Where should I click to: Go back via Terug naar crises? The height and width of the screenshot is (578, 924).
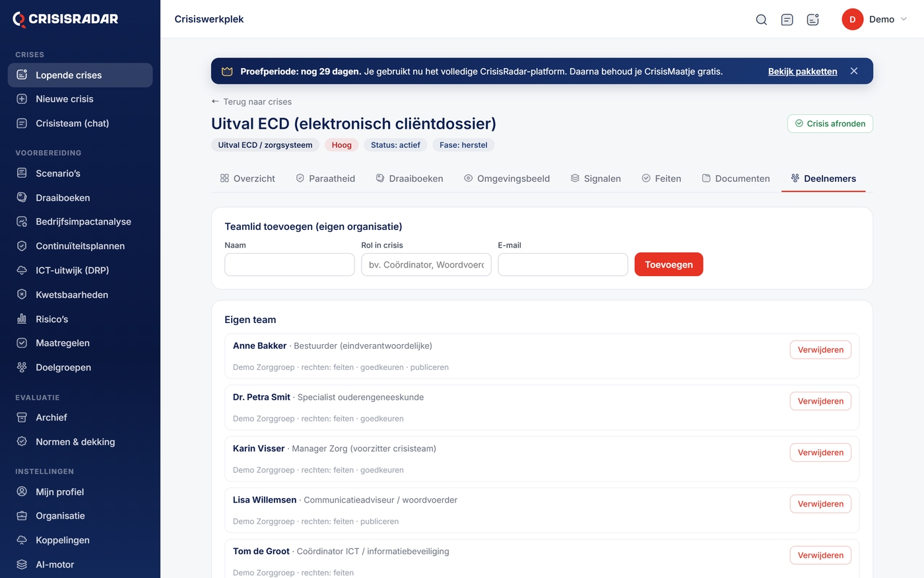click(251, 102)
